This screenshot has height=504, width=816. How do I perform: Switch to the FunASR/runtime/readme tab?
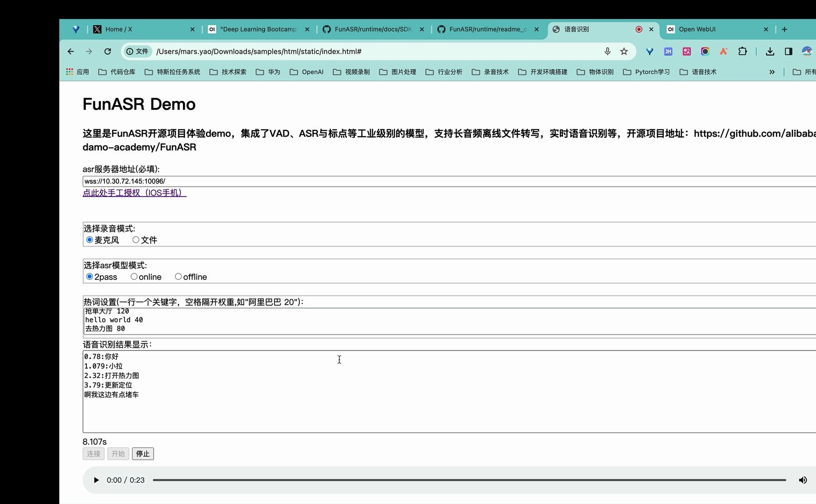(x=487, y=29)
